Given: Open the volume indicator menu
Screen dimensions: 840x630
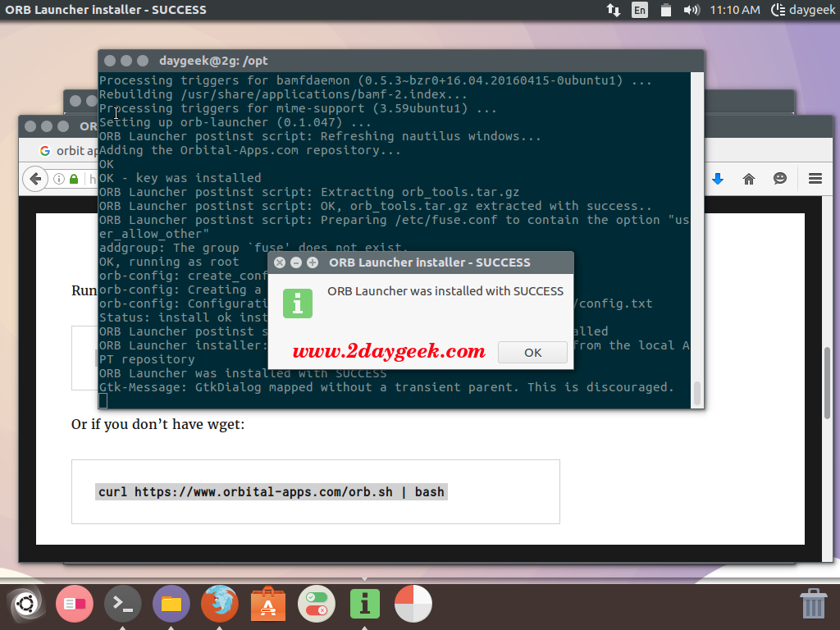Looking at the screenshot, I should (x=692, y=10).
